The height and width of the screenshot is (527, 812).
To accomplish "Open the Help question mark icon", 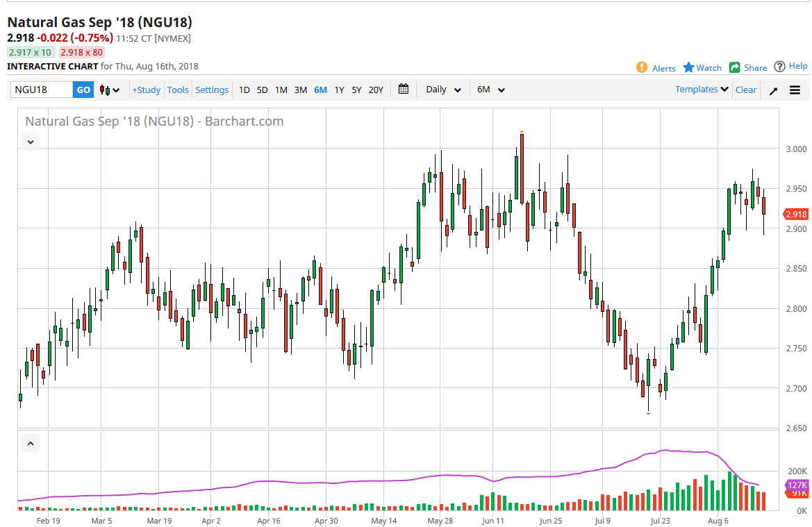I will (779, 66).
